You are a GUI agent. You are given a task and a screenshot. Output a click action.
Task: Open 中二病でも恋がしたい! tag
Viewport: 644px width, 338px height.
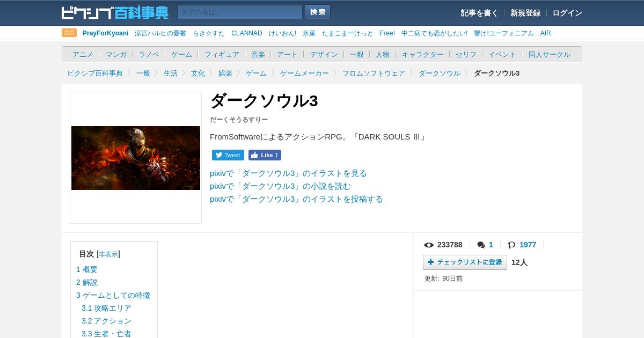click(434, 33)
